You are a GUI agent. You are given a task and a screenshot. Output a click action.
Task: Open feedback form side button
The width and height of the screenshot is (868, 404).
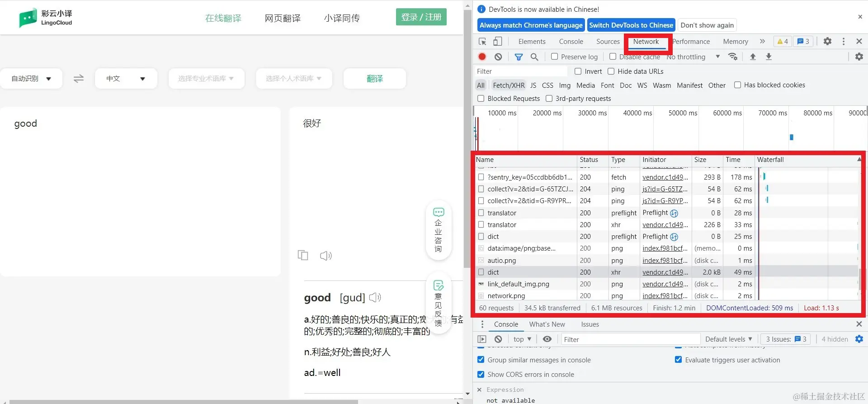tap(439, 303)
